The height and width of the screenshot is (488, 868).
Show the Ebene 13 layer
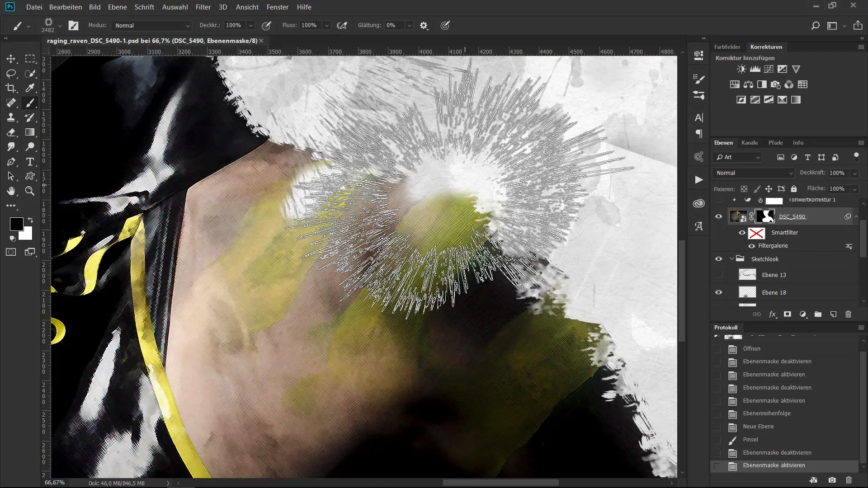tap(718, 275)
